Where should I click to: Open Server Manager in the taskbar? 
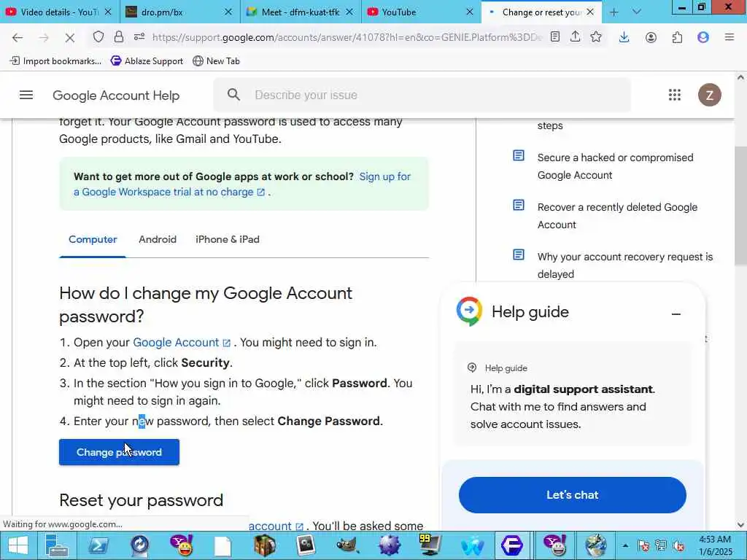pyautogui.click(x=57, y=545)
